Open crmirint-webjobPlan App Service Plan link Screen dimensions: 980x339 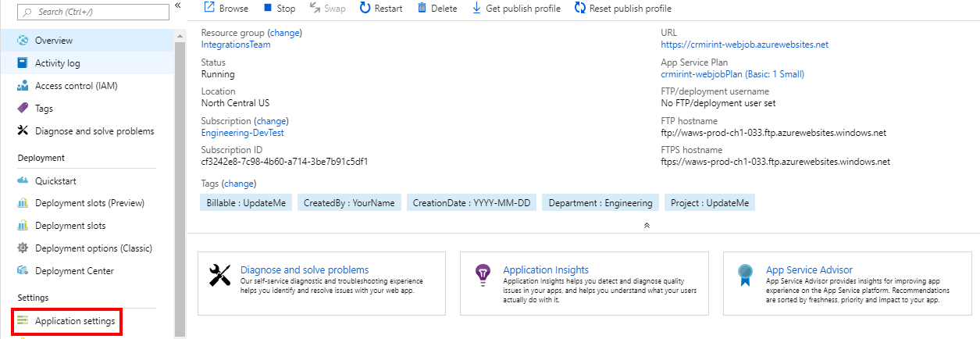point(732,74)
